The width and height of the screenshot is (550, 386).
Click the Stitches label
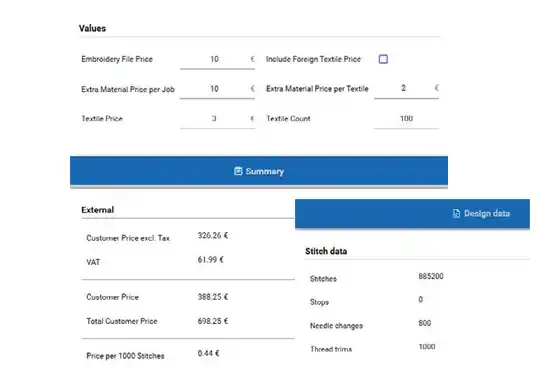[323, 279]
